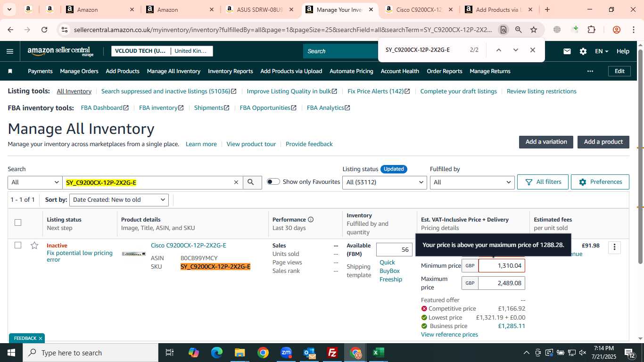This screenshot has width=644, height=362.
Task: Open FileZilla from the taskbar
Action: coord(332,353)
